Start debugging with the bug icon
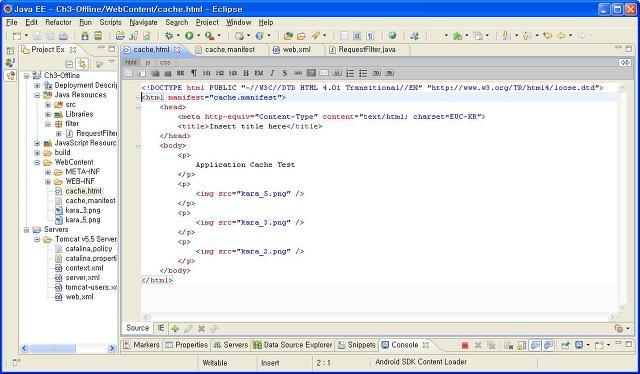The image size is (640, 374). pos(168,36)
